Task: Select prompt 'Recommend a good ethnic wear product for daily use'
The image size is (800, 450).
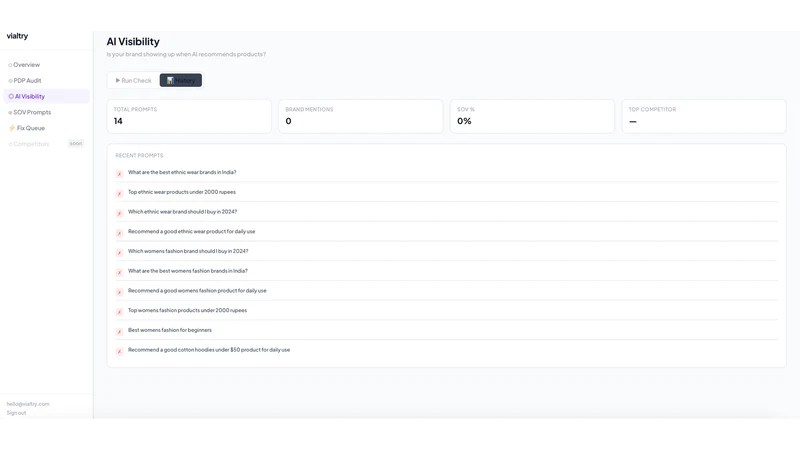Action: (191, 232)
